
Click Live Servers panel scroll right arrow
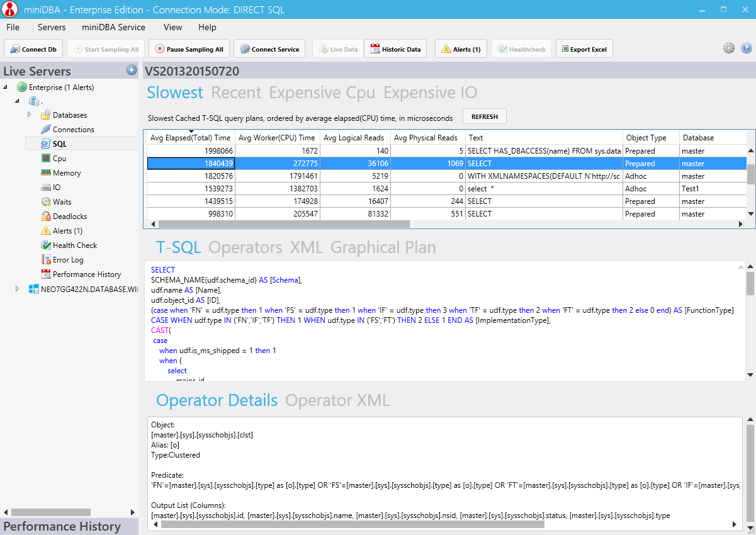coord(133,512)
